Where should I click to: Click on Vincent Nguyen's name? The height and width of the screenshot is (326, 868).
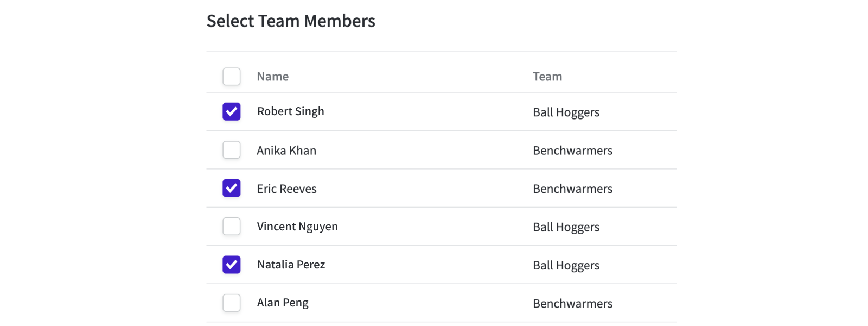point(297,227)
